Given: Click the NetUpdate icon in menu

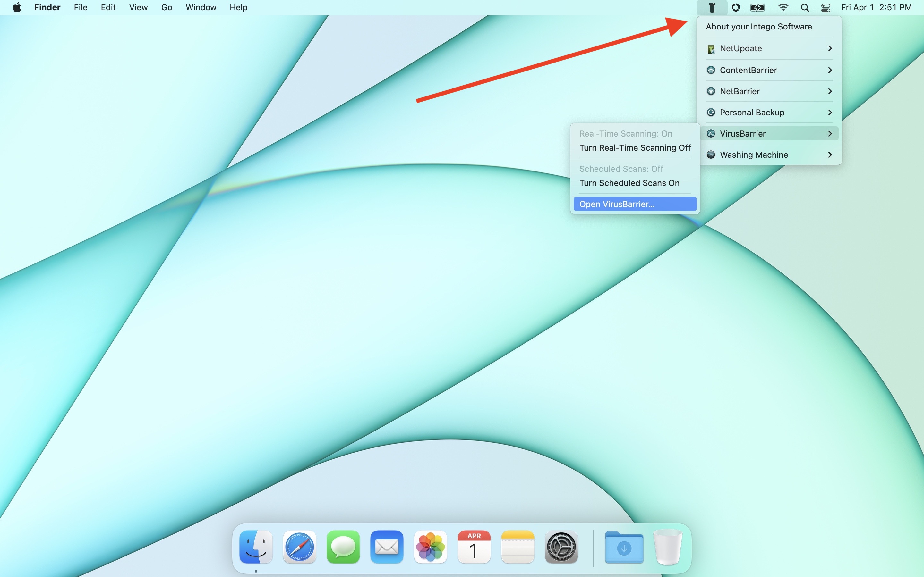Looking at the screenshot, I should coord(711,49).
